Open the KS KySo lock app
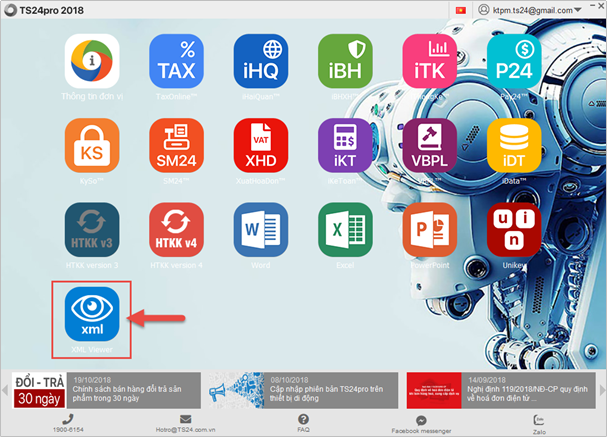This screenshot has width=607, height=437. pos(92,146)
